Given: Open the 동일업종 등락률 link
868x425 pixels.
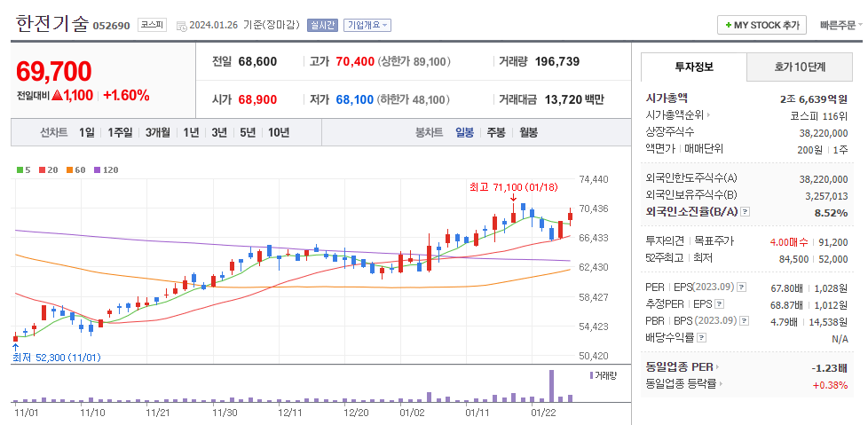Looking at the screenshot, I should coord(681,383).
